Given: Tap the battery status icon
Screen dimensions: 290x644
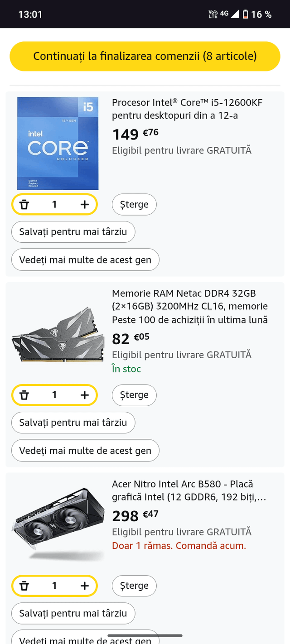Looking at the screenshot, I should click(x=245, y=14).
